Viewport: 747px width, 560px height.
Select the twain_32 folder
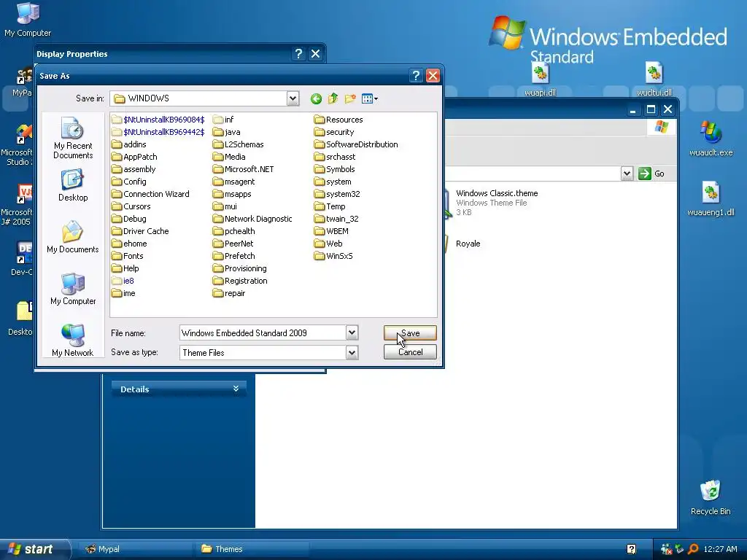(337, 219)
